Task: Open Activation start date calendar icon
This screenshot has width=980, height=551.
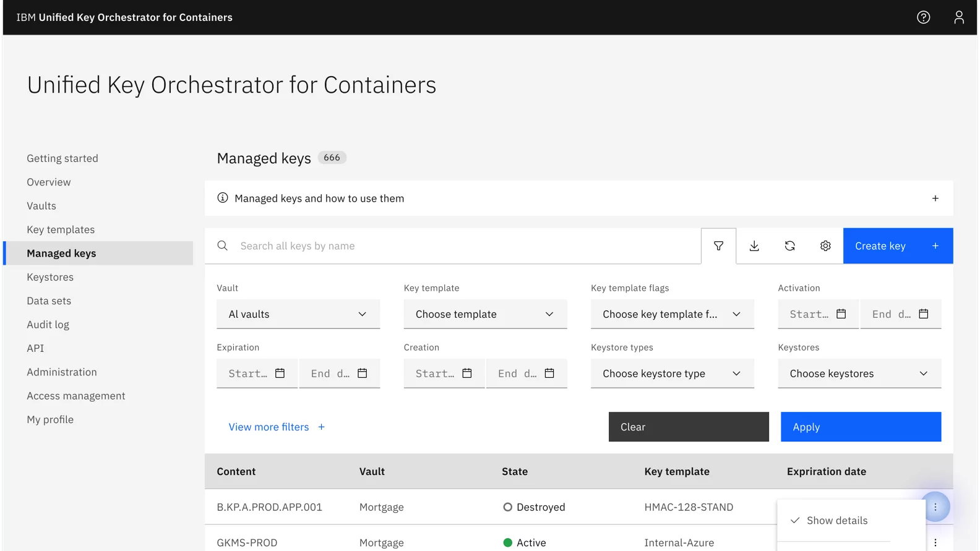Action: 841,314
